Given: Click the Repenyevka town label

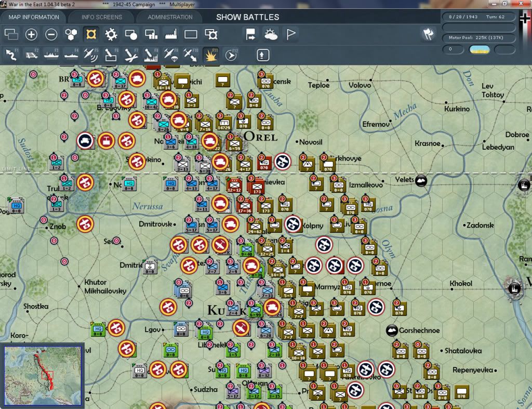Looking at the screenshot, I should (473, 370).
